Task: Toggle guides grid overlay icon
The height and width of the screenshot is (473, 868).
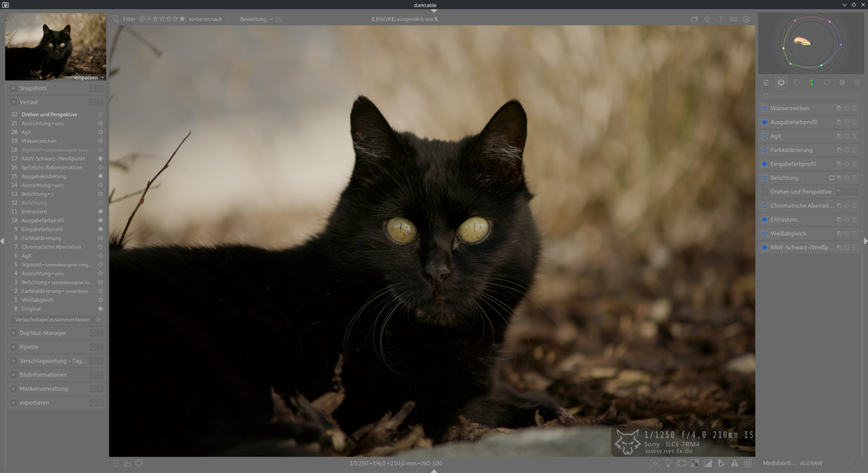Action: coord(748,463)
